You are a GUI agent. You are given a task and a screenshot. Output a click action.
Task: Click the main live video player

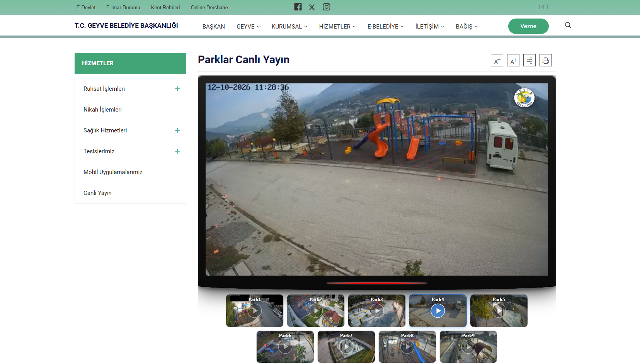(x=377, y=179)
